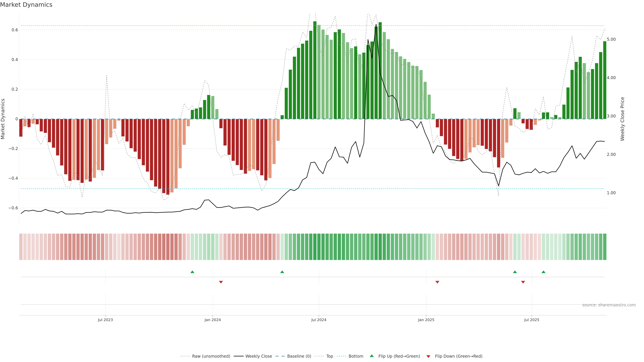The image size is (644, 362).
Task: Click the rightmost green heatmap strip cell
Action: (x=604, y=247)
